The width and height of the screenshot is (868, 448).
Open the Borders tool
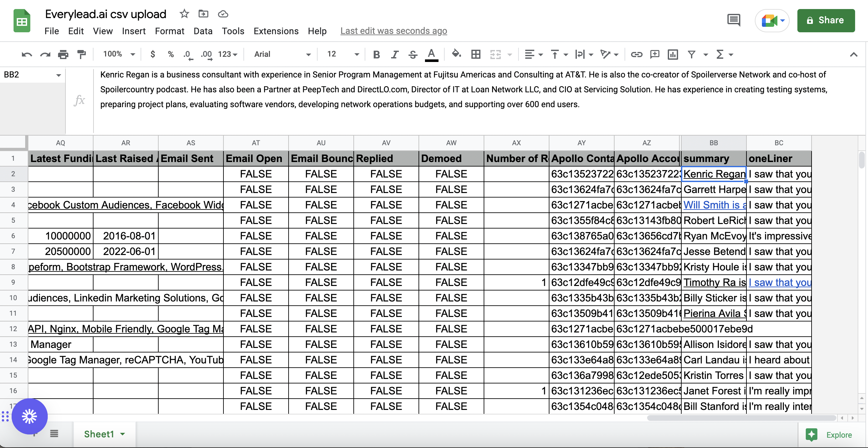(476, 54)
